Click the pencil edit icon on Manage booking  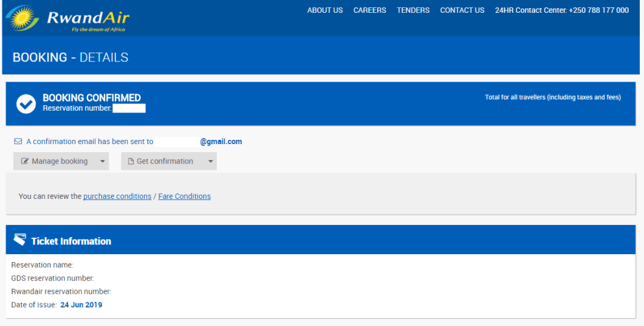[x=25, y=161]
